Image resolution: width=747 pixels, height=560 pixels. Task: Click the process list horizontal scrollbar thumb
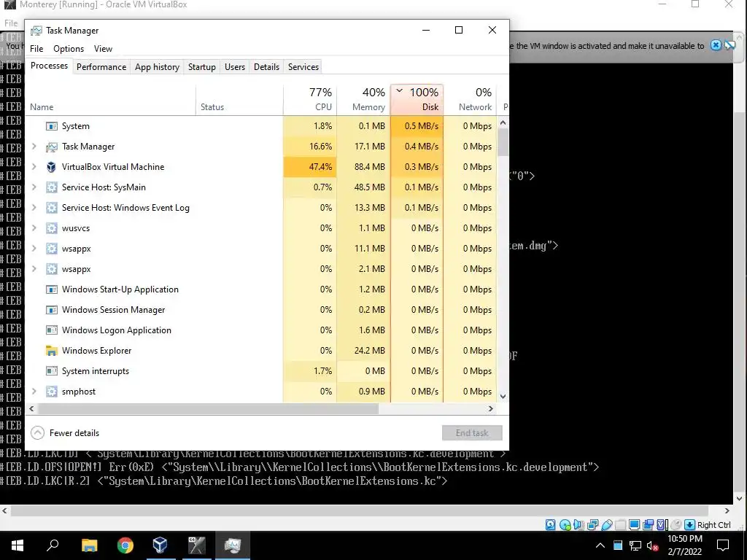[208, 408]
